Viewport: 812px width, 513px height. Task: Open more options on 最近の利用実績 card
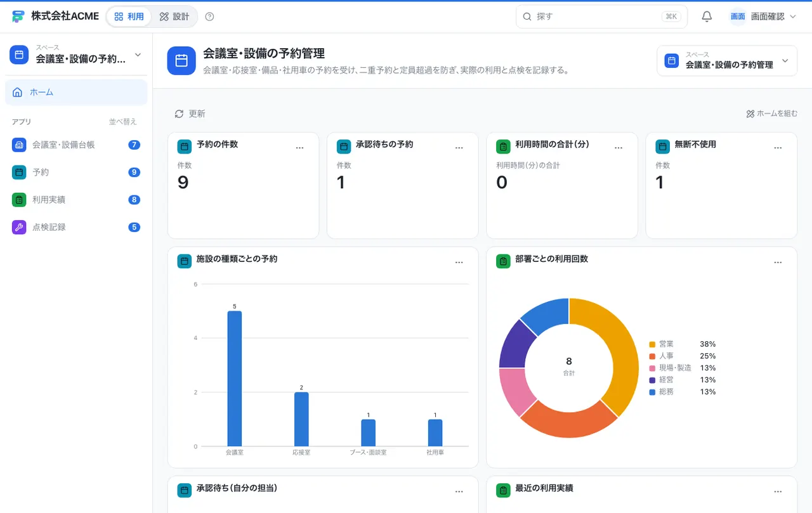[778, 491]
